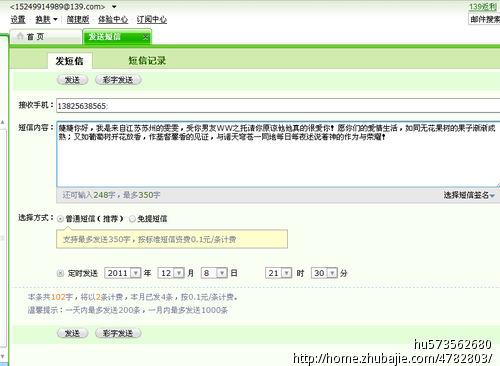Viewport: 500px width, 366px height.
Task: Open the month dropdown showing 12
Action: (x=171, y=273)
